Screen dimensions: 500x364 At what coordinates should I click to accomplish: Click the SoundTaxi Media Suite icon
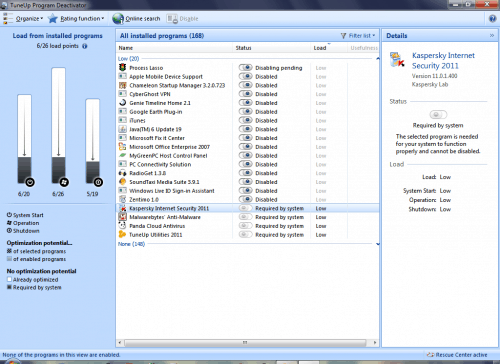(x=122, y=182)
